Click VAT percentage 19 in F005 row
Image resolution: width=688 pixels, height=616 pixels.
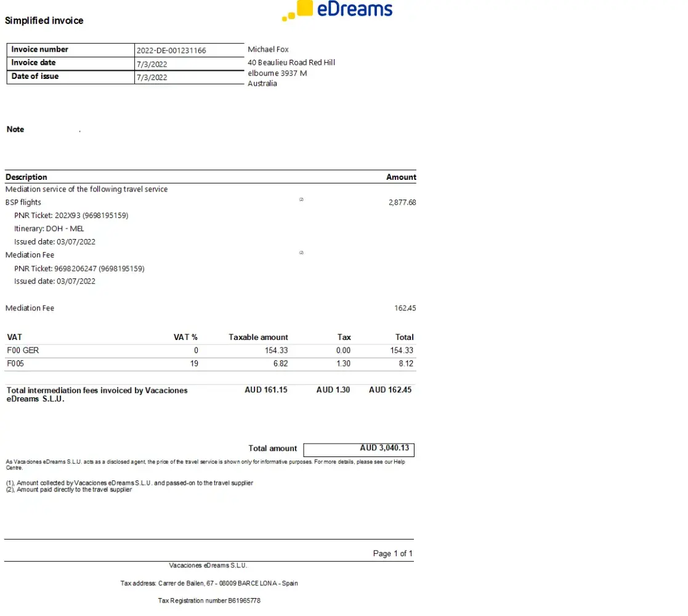tap(194, 363)
